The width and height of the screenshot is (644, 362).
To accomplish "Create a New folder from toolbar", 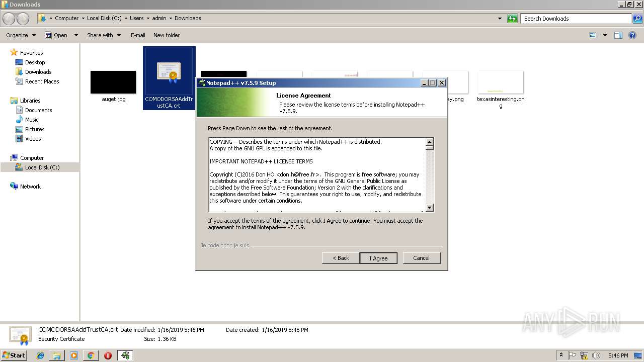I will [x=167, y=35].
